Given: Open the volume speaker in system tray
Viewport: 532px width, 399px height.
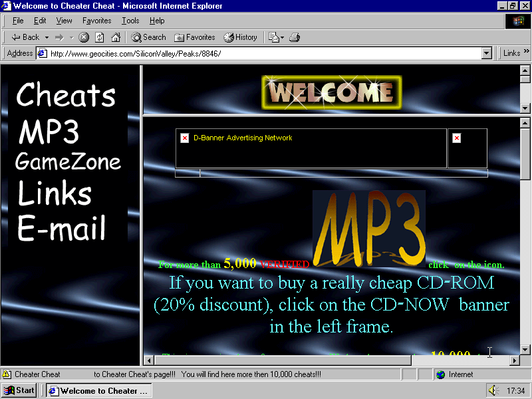Looking at the screenshot, I should 492,390.
